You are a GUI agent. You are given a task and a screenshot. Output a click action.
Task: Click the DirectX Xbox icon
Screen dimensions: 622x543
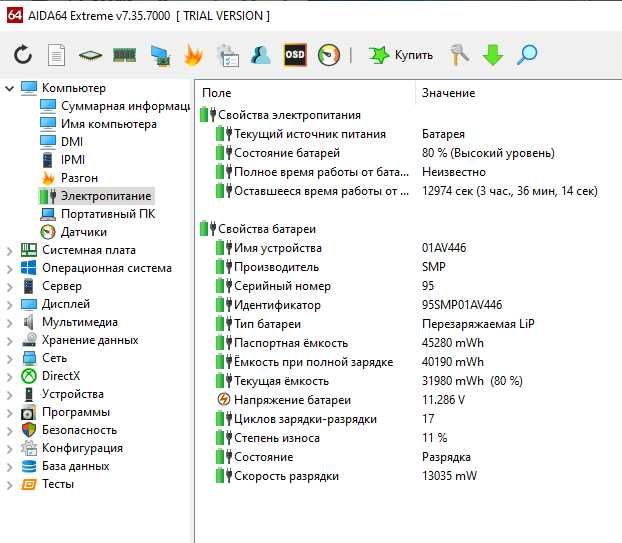click(x=29, y=376)
